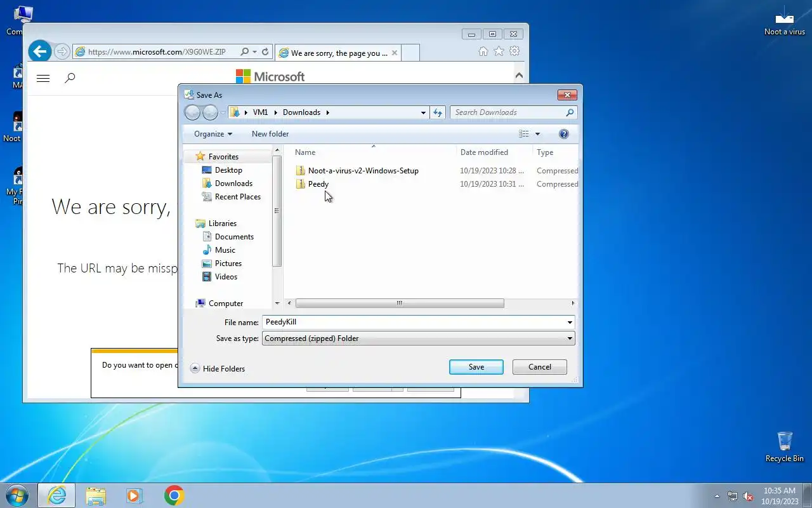Click the New folder button
The width and height of the screenshot is (812, 508).
(270, 134)
